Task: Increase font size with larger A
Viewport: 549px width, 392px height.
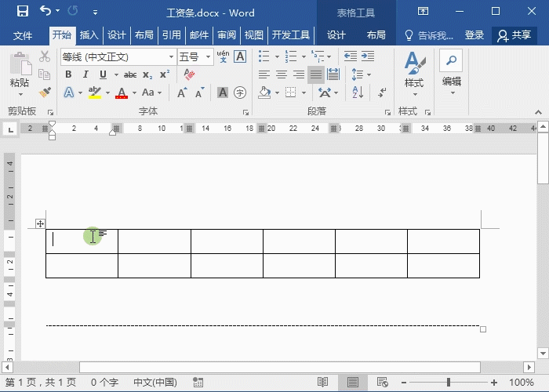Action: [x=182, y=93]
